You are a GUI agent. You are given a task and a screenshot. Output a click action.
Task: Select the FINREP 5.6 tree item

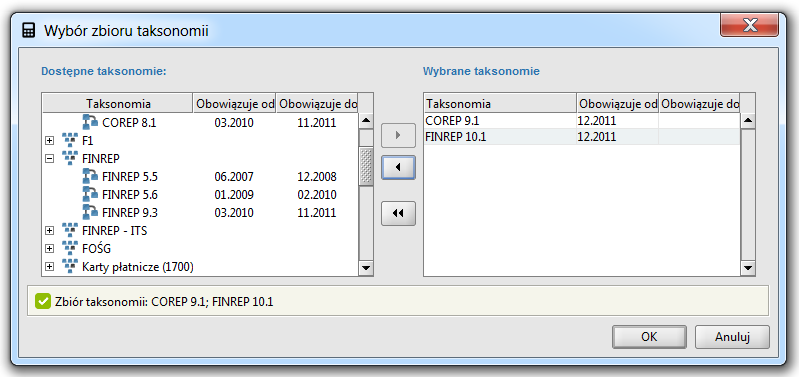click(x=130, y=195)
